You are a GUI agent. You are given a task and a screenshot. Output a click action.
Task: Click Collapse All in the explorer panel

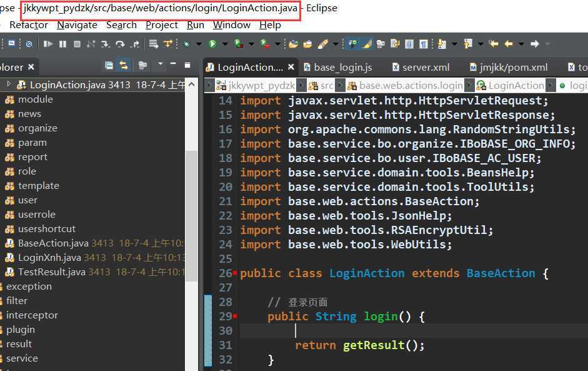[x=109, y=66]
